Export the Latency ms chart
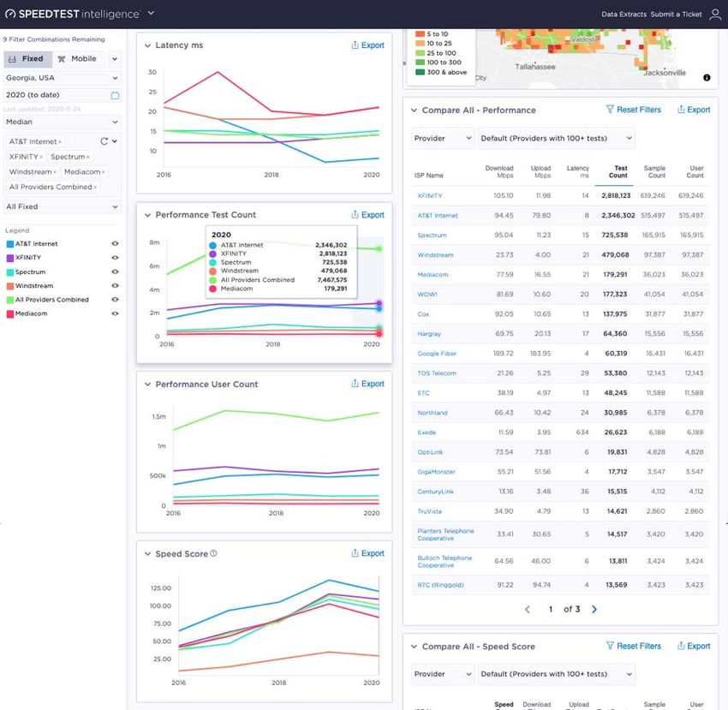Viewport: 728px width, 710px height. 367,45
